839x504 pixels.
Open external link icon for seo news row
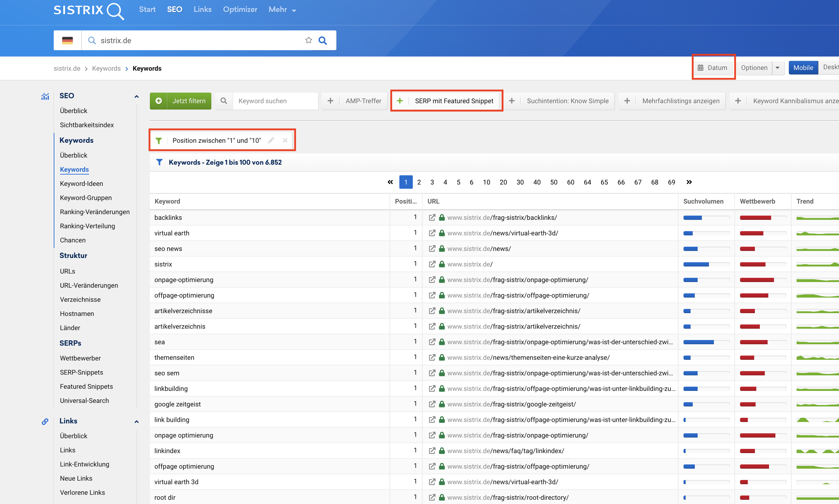click(x=432, y=248)
